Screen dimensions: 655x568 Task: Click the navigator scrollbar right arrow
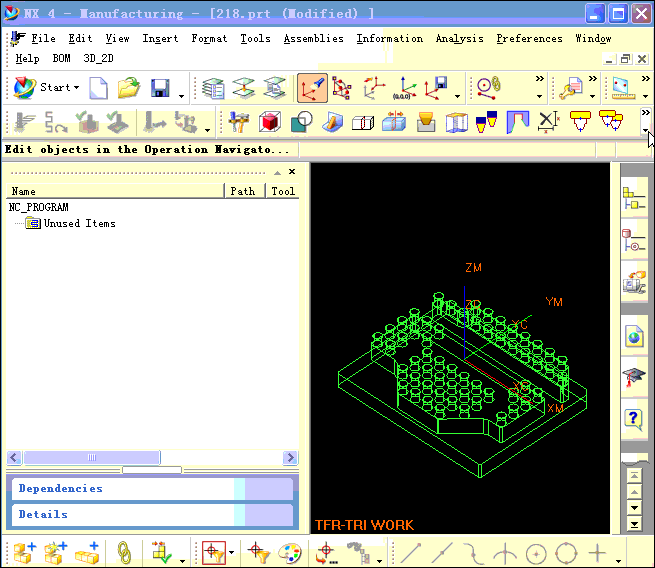pos(290,457)
